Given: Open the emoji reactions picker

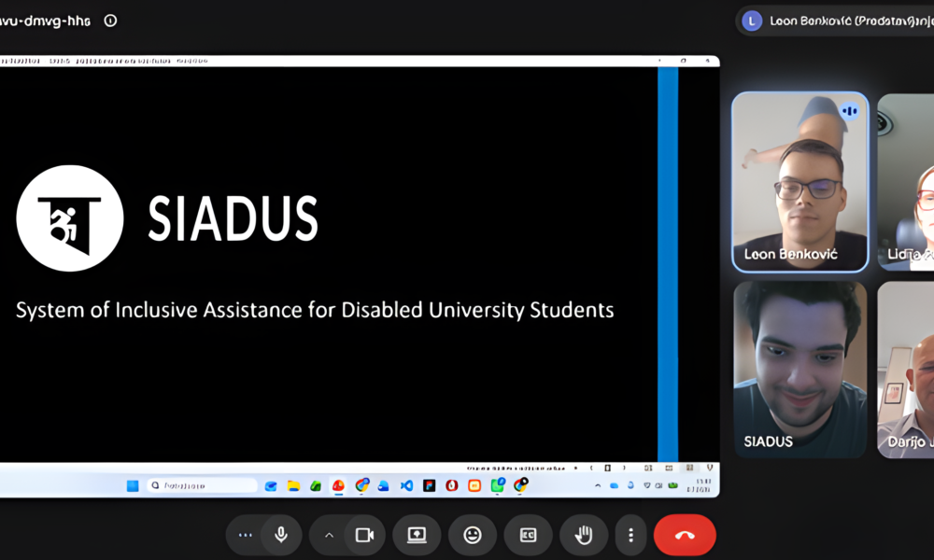Looking at the screenshot, I should (473, 535).
